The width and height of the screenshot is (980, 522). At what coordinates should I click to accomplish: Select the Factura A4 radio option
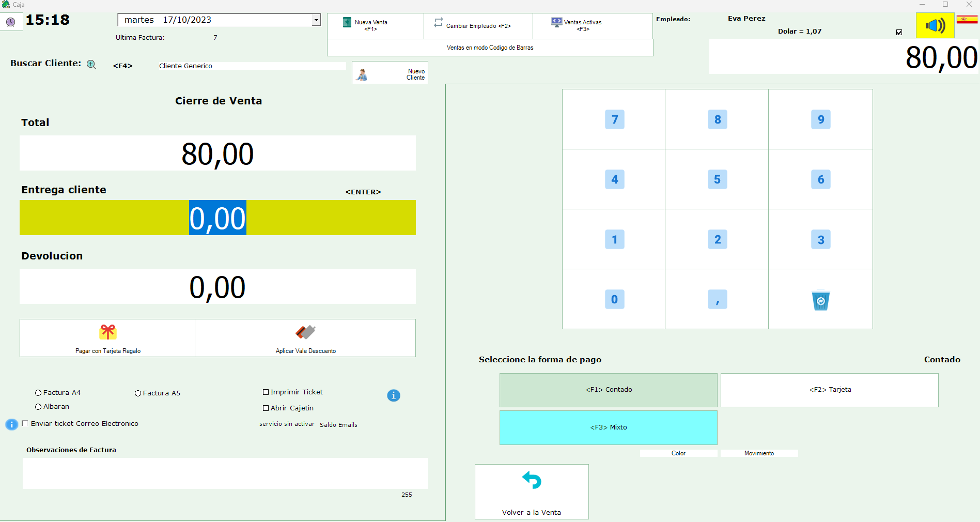[38, 393]
